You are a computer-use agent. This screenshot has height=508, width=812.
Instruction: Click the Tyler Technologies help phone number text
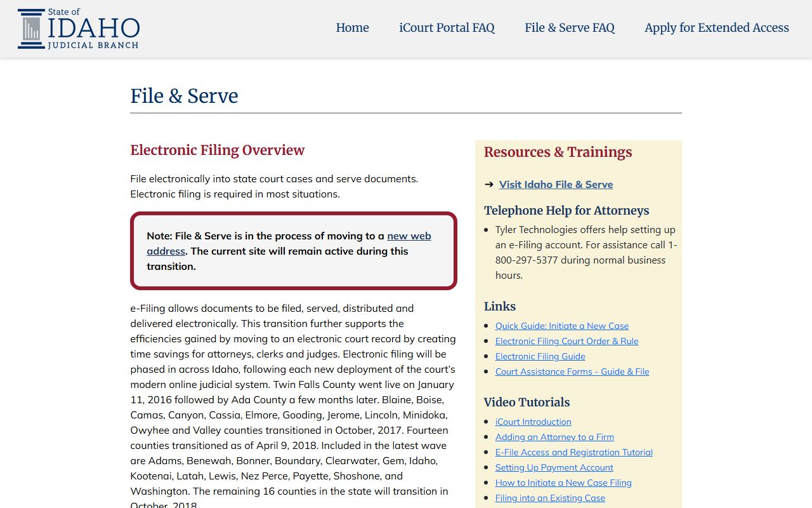(586, 252)
